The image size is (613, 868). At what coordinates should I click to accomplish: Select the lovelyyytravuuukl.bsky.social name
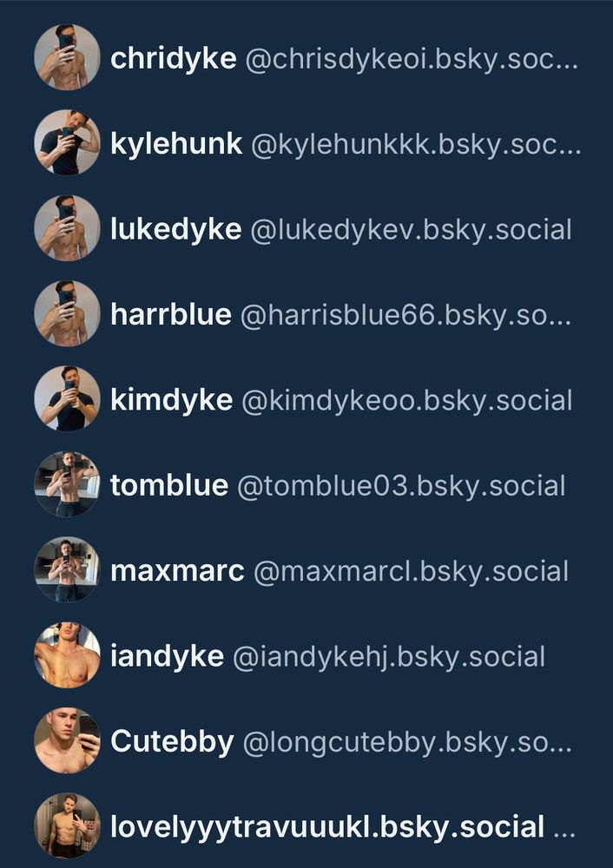click(327, 828)
